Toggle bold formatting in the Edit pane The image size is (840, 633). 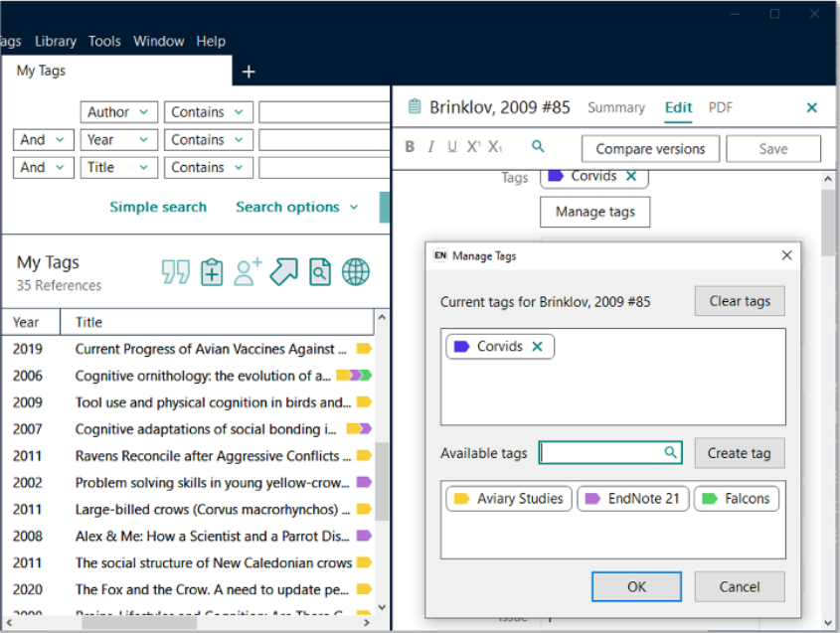pyautogui.click(x=410, y=146)
